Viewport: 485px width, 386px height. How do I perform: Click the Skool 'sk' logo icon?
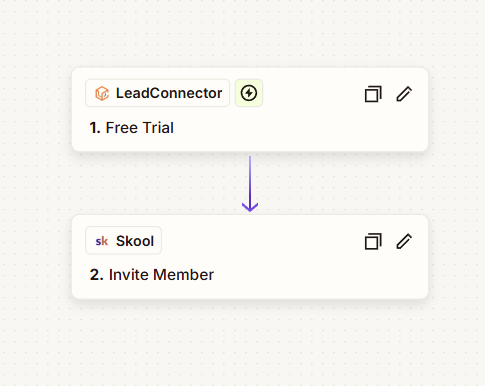tap(102, 241)
